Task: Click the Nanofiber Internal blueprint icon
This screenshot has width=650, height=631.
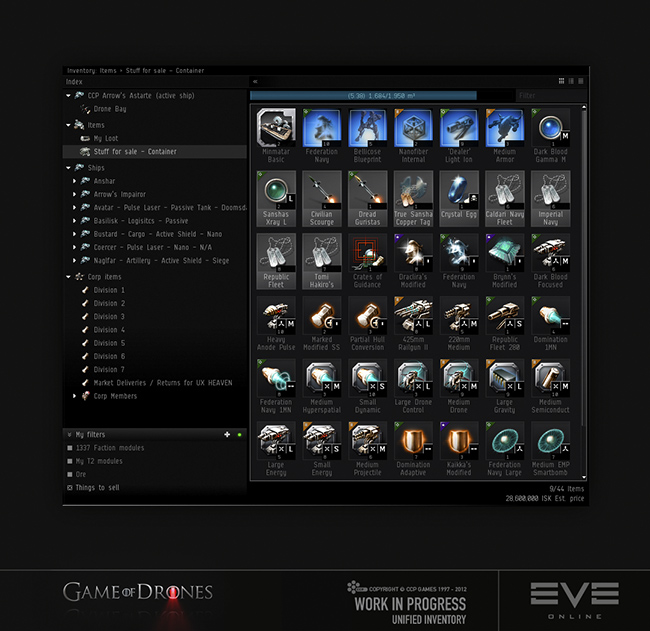Action: [413, 128]
